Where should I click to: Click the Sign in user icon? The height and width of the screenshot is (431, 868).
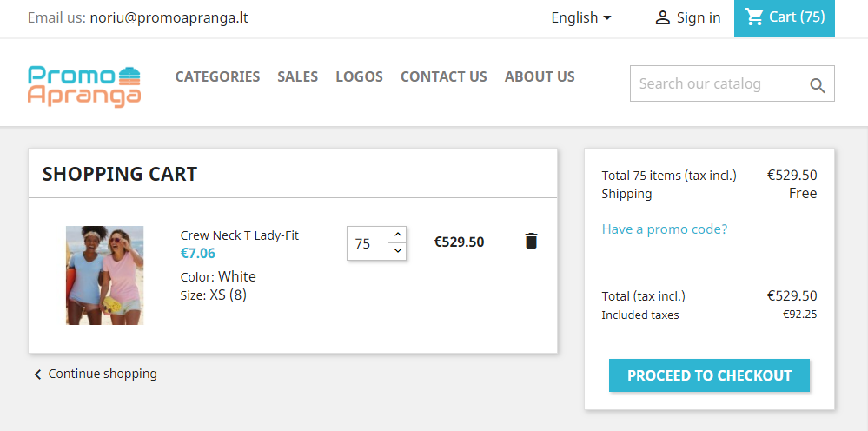coord(663,17)
